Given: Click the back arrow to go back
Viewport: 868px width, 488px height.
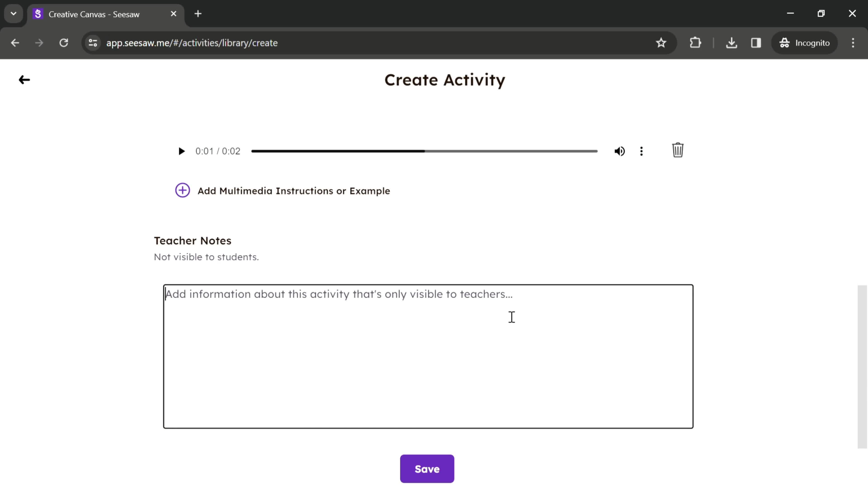Looking at the screenshot, I should (x=24, y=79).
